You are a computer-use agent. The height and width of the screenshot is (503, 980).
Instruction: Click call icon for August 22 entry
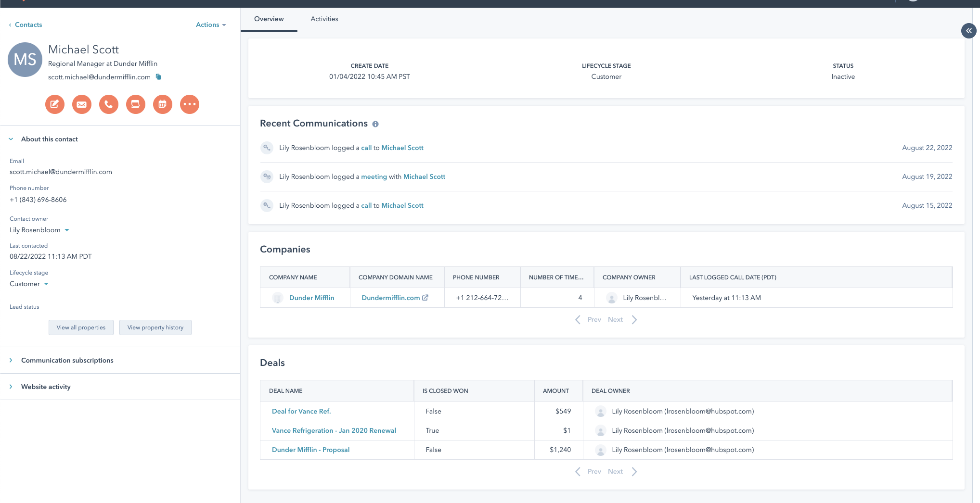(267, 148)
